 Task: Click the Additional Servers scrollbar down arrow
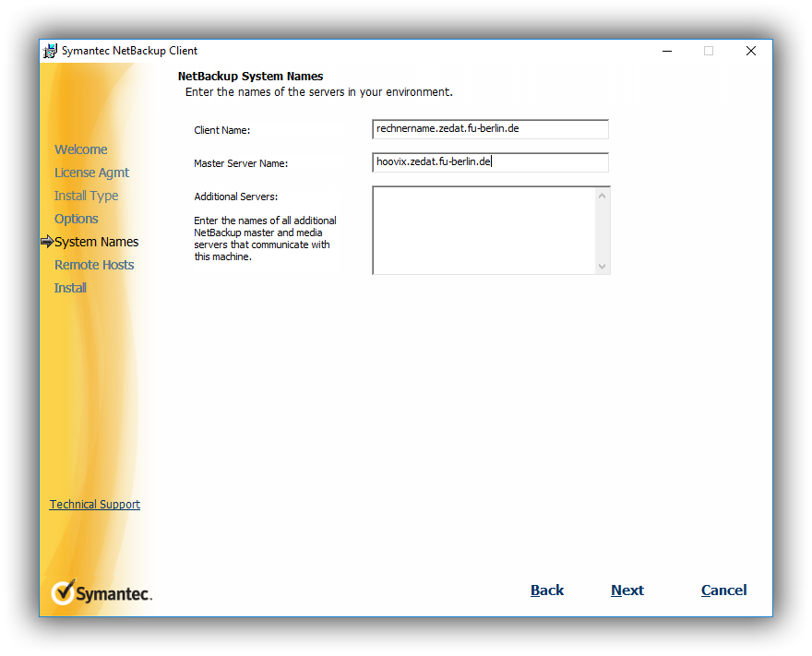[602, 266]
